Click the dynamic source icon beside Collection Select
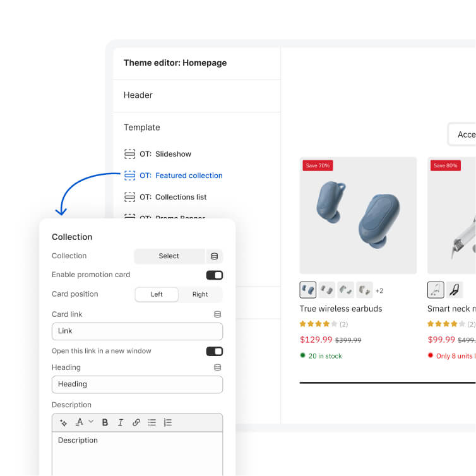 click(x=215, y=256)
